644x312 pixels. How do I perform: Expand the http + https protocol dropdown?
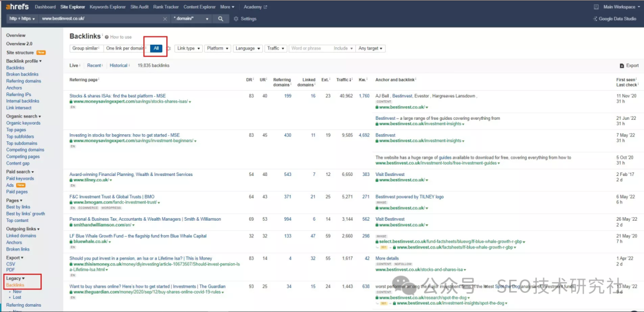point(22,18)
